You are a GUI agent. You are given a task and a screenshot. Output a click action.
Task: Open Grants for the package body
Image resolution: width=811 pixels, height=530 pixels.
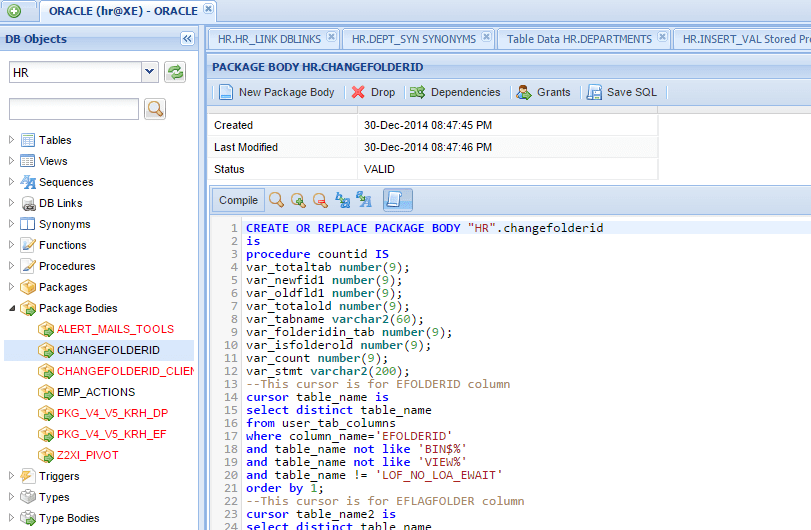coord(544,92)
